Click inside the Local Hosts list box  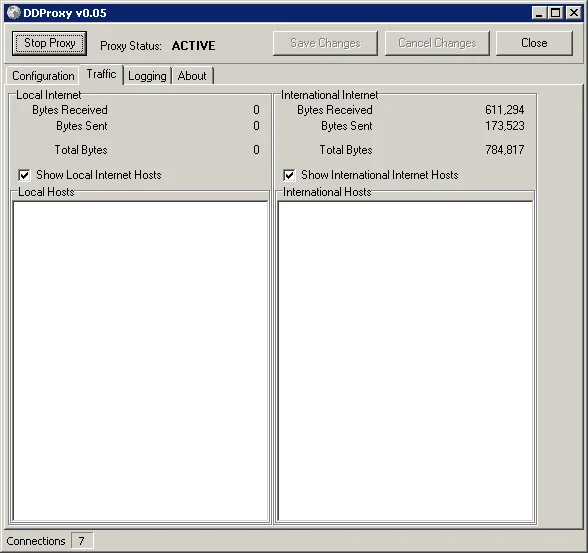point(141,361)
